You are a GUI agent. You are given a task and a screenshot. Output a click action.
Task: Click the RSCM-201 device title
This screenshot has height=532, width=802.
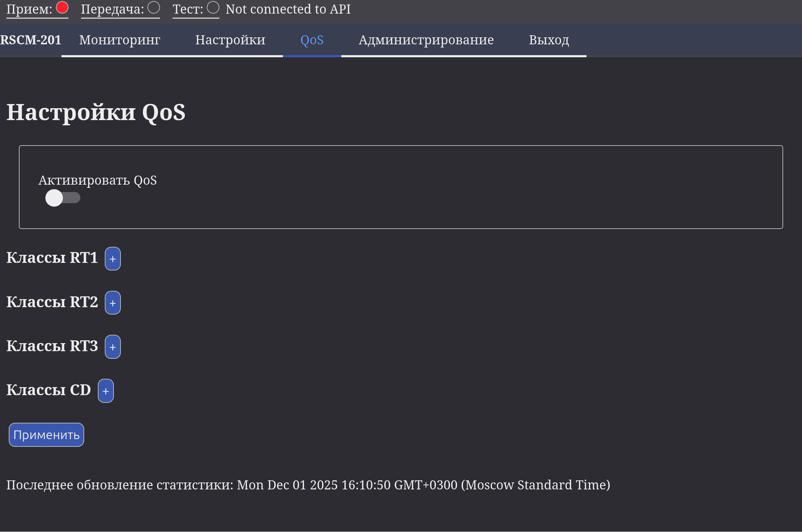(31, 40)
